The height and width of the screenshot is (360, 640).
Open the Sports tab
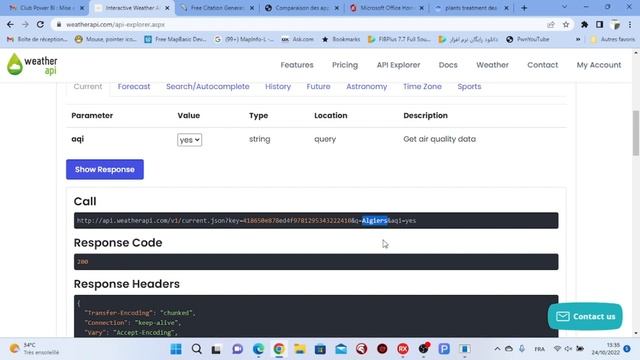pyautogui.click(x=469, y=87)
